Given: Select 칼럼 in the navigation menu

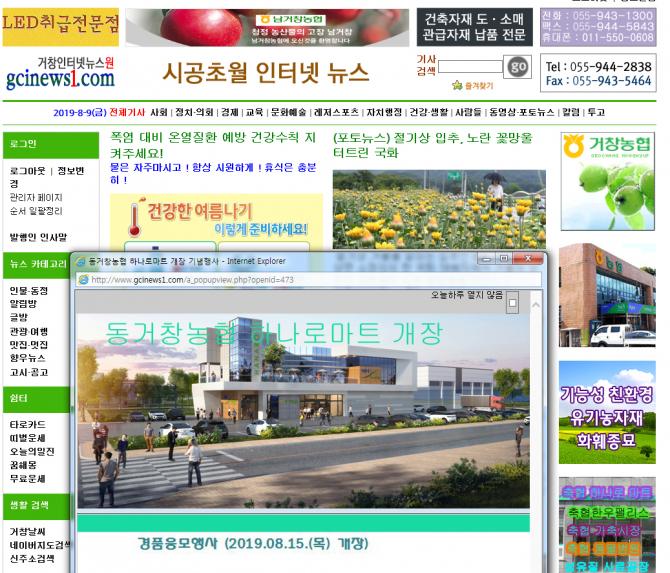Looking at the screenshot, I should 570,112.
